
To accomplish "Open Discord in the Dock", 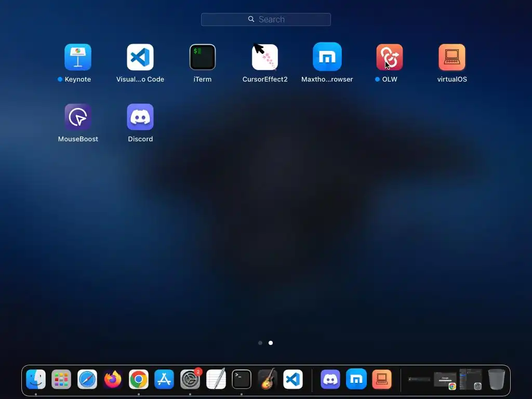I will pos(330,379).
